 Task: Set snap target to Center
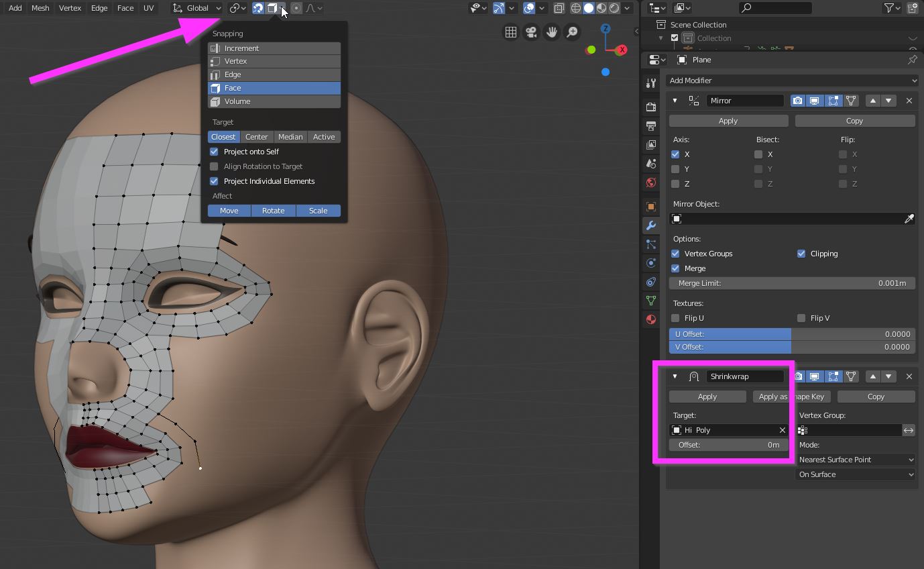(257, 137)
